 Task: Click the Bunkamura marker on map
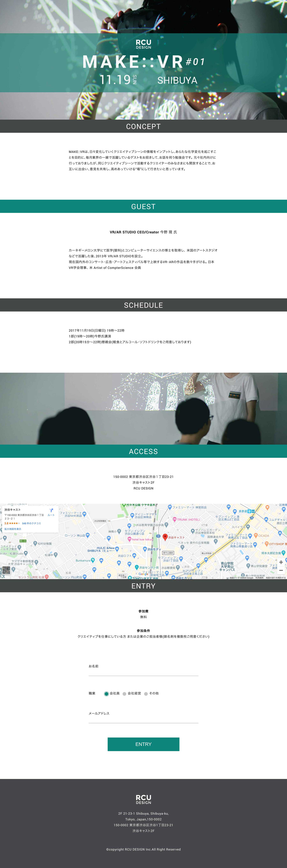(93, 561)
